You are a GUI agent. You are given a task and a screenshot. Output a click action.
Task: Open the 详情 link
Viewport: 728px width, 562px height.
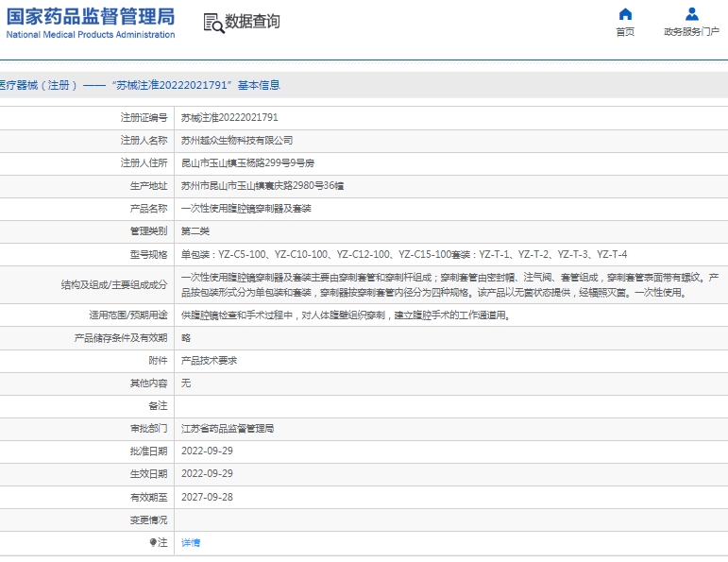[x=191, y=542]
